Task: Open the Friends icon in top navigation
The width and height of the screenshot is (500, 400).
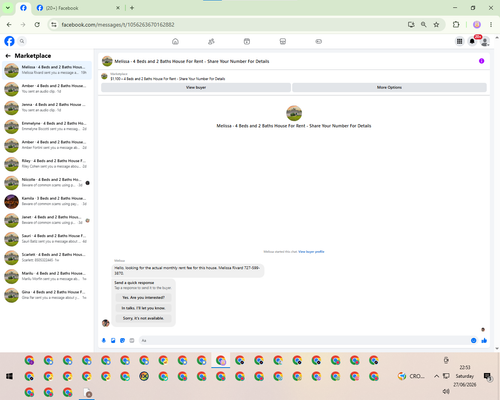Action: [x=211, y=41]
